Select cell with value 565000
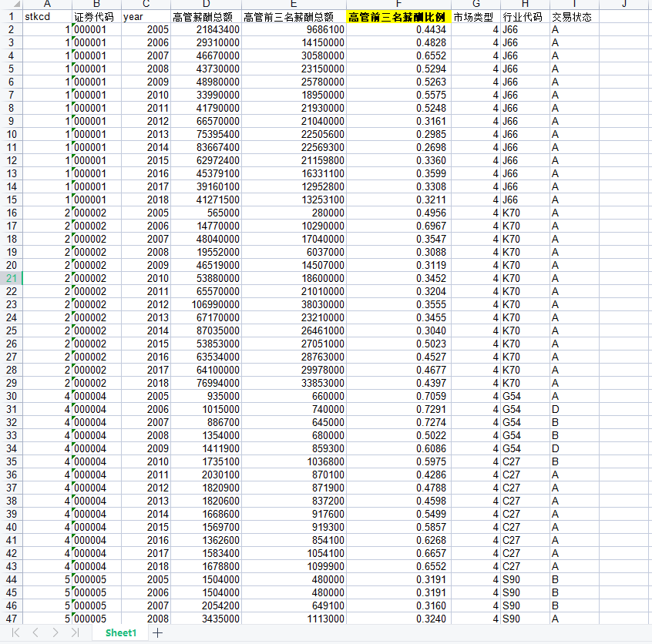 207,213
